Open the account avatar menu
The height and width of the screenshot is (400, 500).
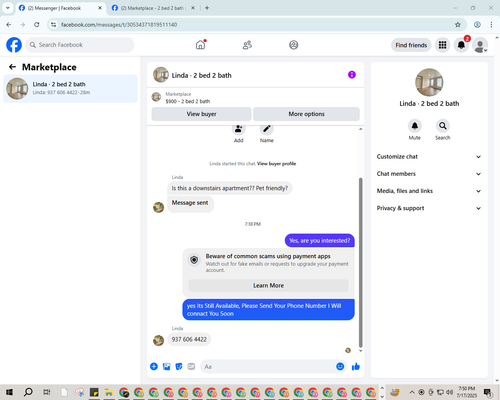click(x=480, y=45)
